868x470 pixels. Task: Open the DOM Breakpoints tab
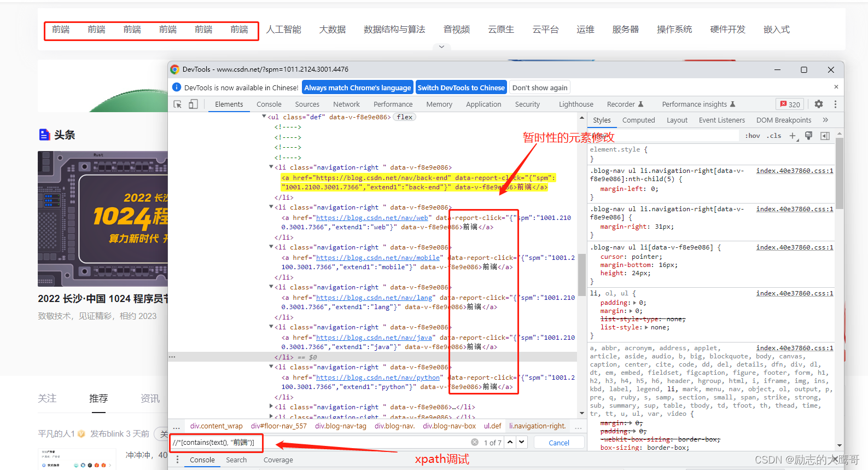tap(784, 120)
